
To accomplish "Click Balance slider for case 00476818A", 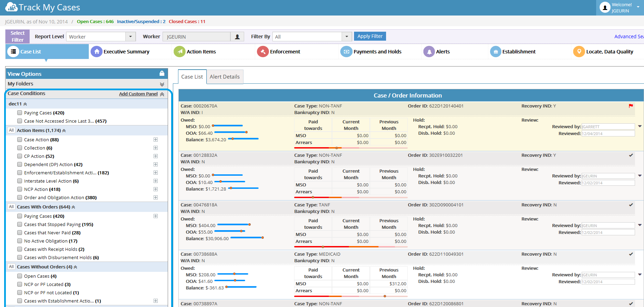I will pos(247,237).
